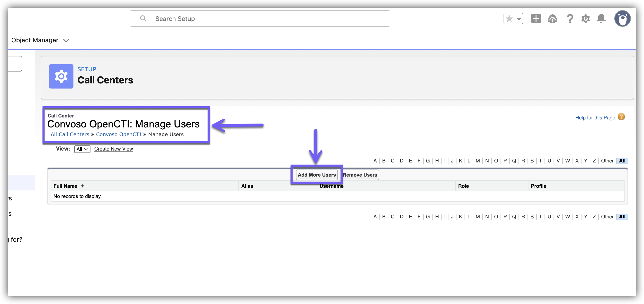Click in the Search Setup field
Viewport: 644px width, 304px height.
[260, 19]
